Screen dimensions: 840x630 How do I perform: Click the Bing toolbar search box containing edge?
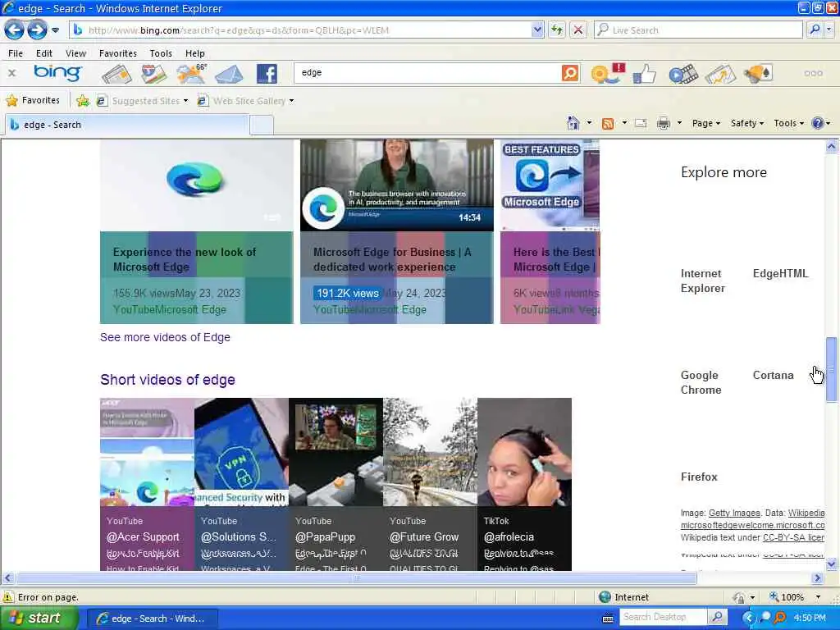(x=427, y=72)
